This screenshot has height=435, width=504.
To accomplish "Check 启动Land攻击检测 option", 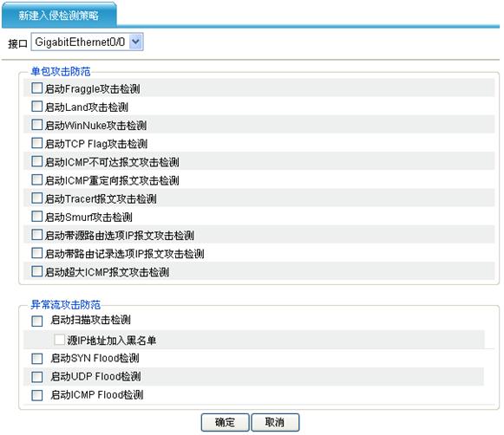I will 37,107.
